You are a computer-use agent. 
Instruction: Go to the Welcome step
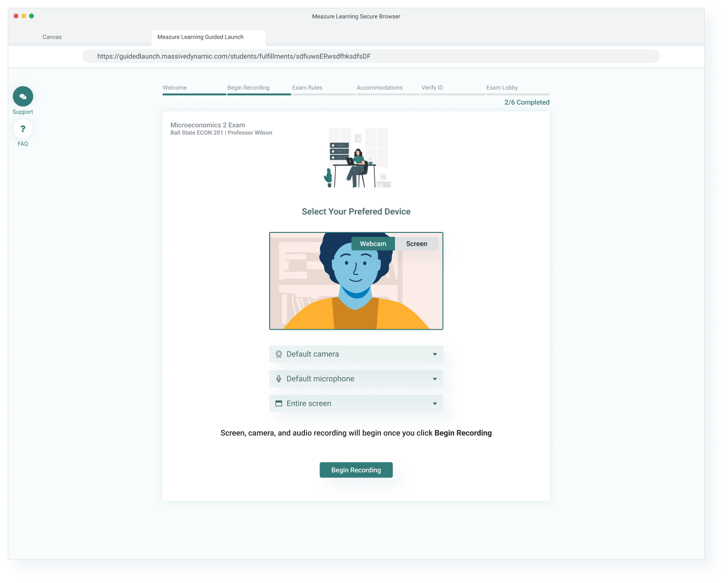coord(175,88)
